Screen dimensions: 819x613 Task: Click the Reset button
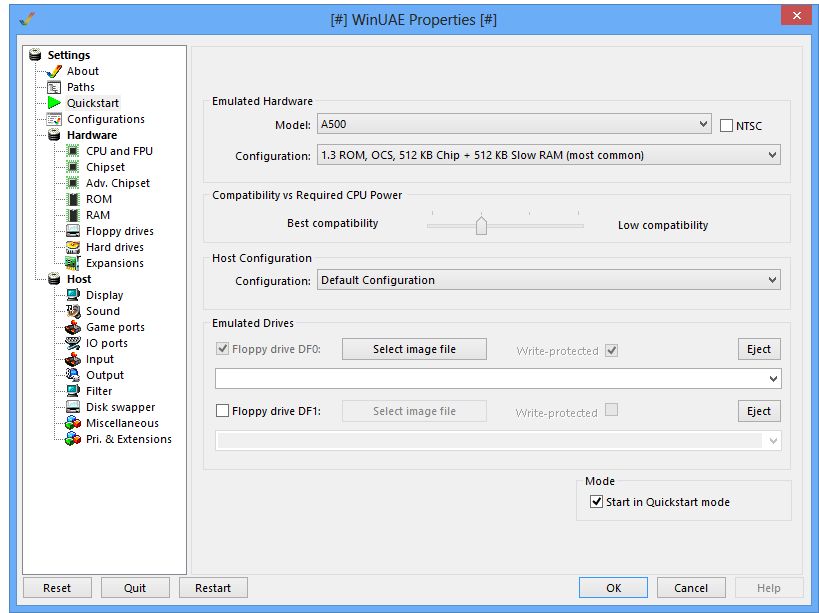[57, 588]
